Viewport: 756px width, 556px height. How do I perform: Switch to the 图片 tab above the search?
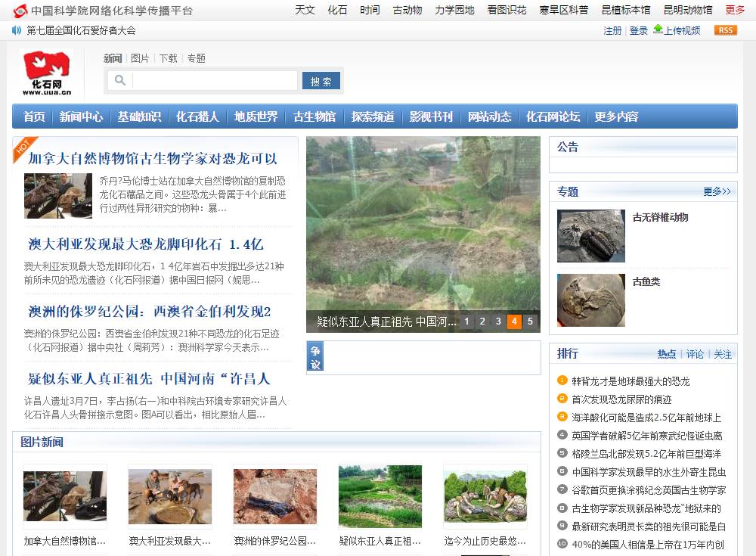click(x=141, y=58)
